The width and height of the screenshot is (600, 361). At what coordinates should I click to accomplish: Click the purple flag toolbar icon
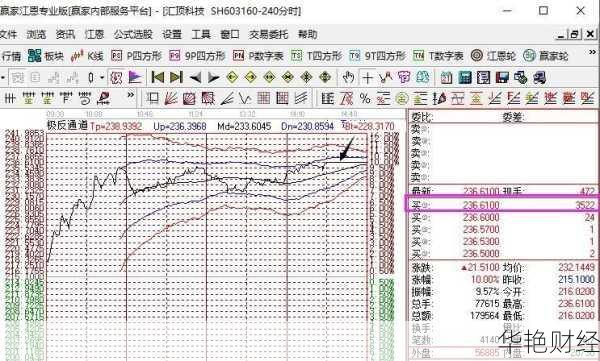pos(135,78)
